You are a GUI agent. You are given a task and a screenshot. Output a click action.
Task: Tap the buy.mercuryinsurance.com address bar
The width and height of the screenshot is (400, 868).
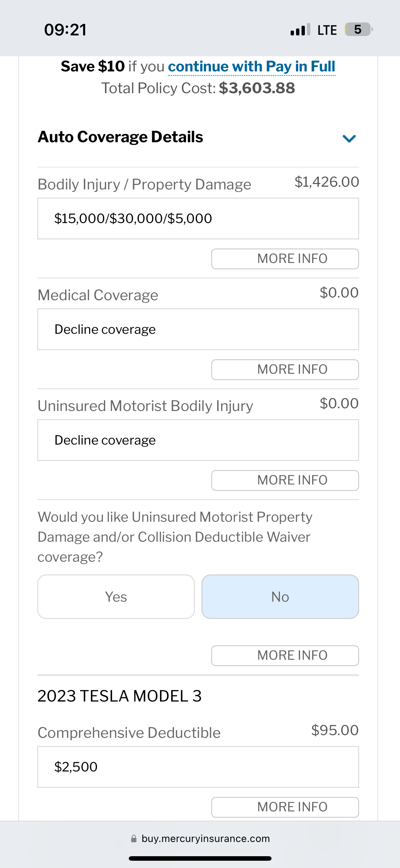pyautogui.click(x=205, y=839)
